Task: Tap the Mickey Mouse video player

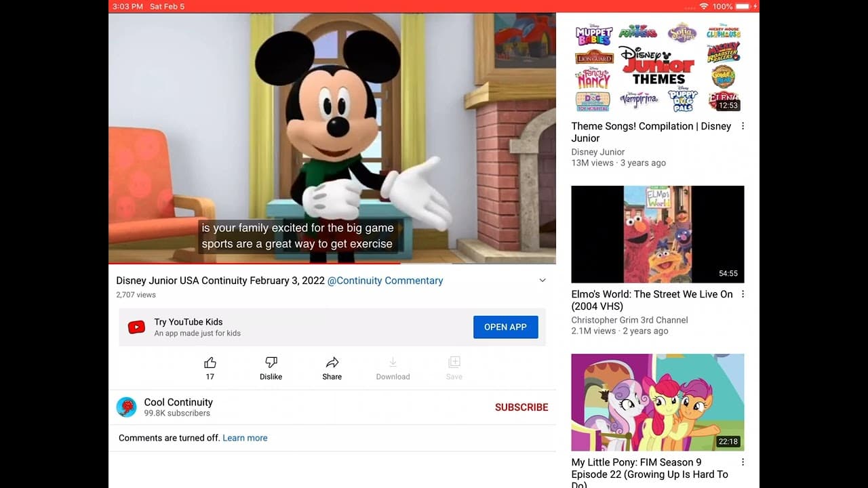Action: pyautogui.click(x=332, y=138)
